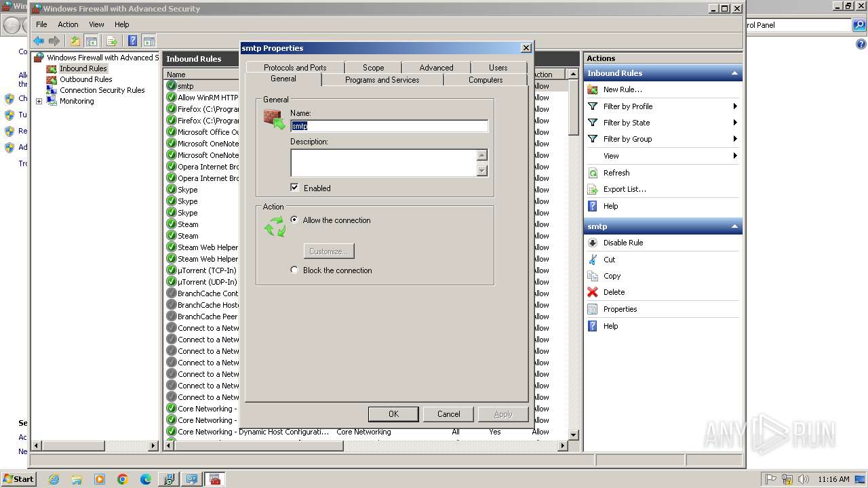Select Block the connection radio button
The image size is (868, 488).
pos(294,270)
